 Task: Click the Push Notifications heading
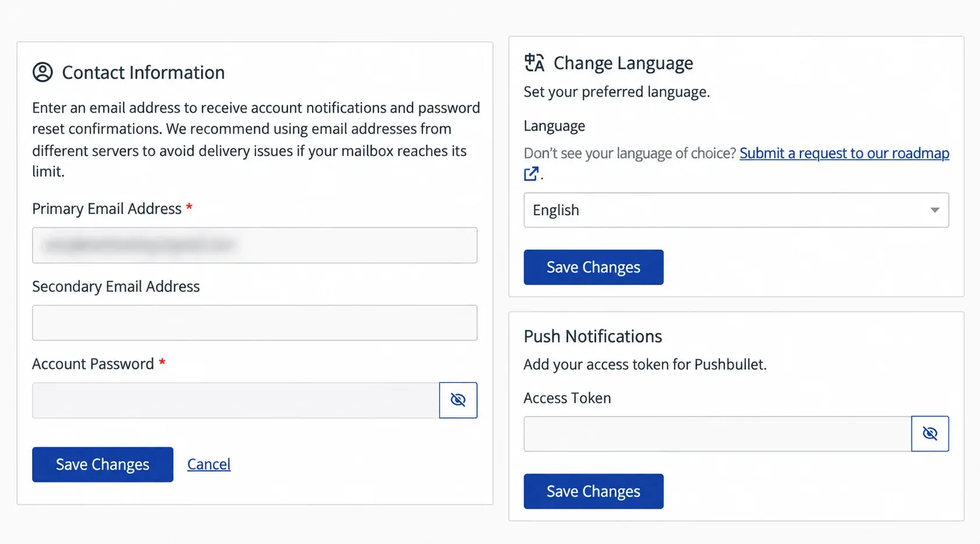pos(593,336)
